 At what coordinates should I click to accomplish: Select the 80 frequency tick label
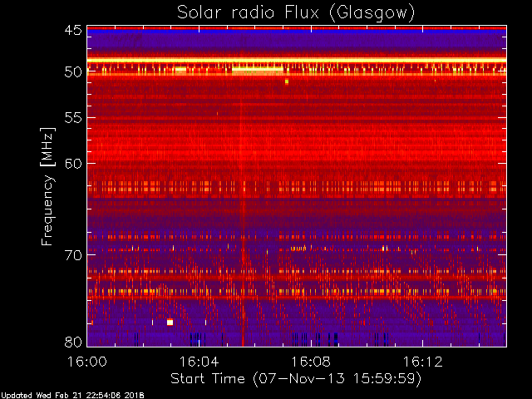73,342
